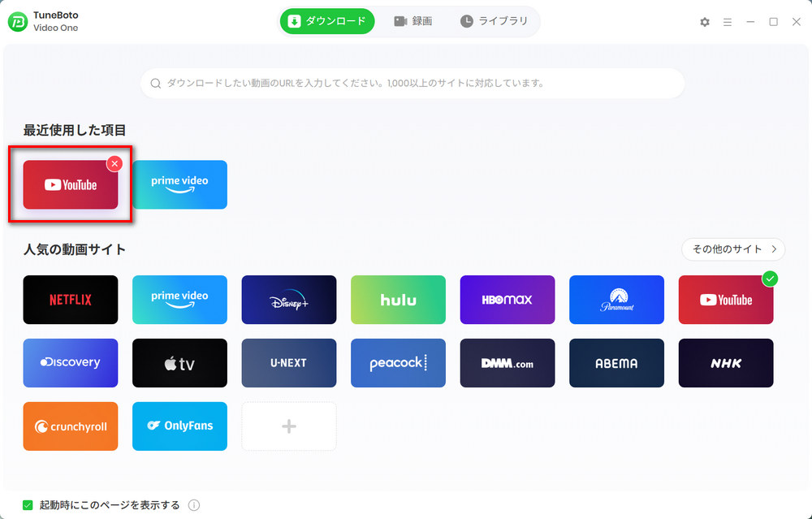Choose the crunchyroll site tile
812x519 pixels.
[x=71, y=426]
